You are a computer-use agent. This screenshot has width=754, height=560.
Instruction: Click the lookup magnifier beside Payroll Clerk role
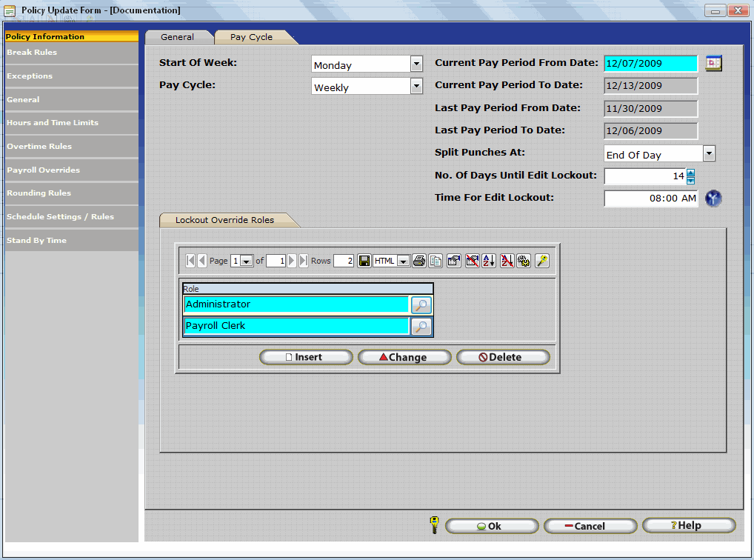pos(421,327)
